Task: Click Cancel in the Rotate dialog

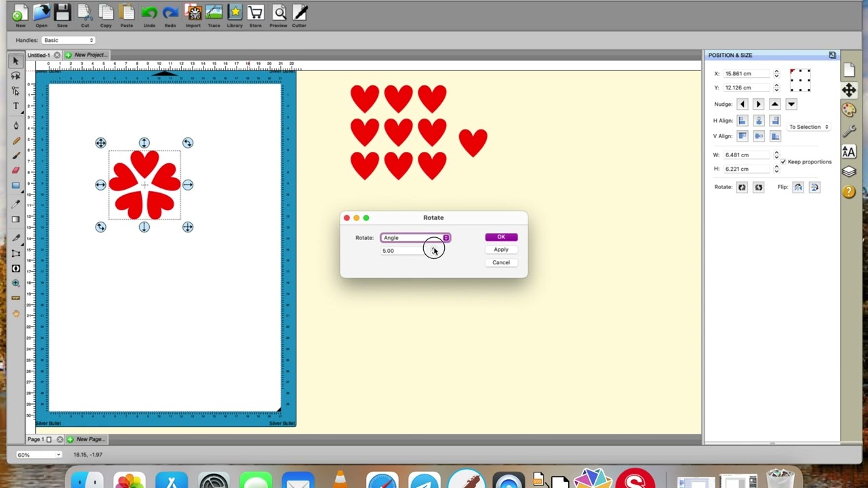Action: coord(501,262)
